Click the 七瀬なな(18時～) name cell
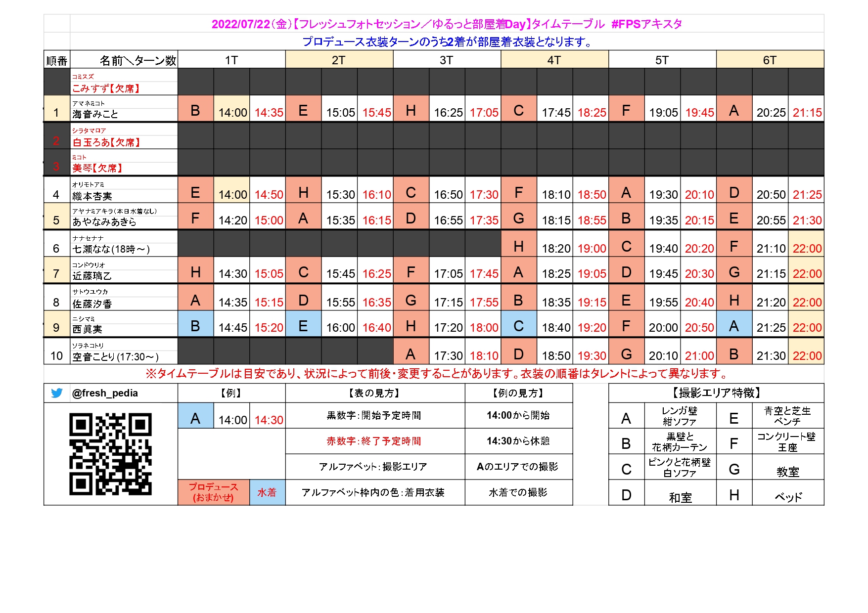The height and width of the screenshot is (613, 868). pos(124,244)
